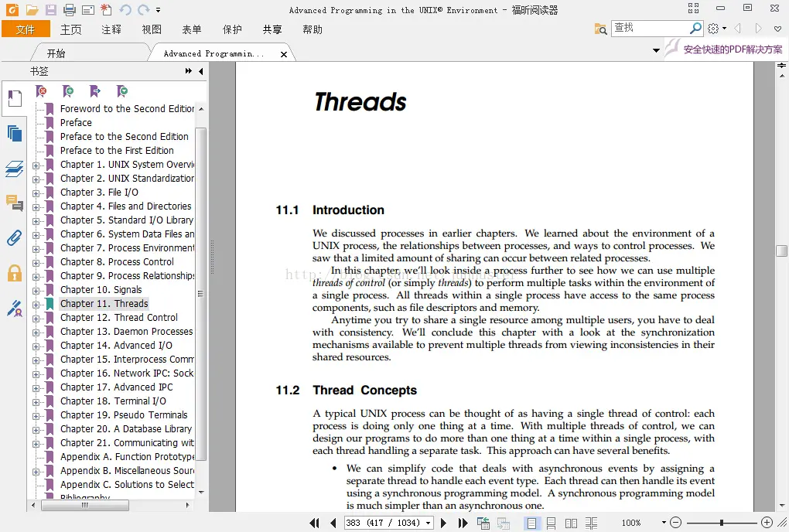
Task: Collapse the bookmark panel left arrow
Action: pos(201,71)
